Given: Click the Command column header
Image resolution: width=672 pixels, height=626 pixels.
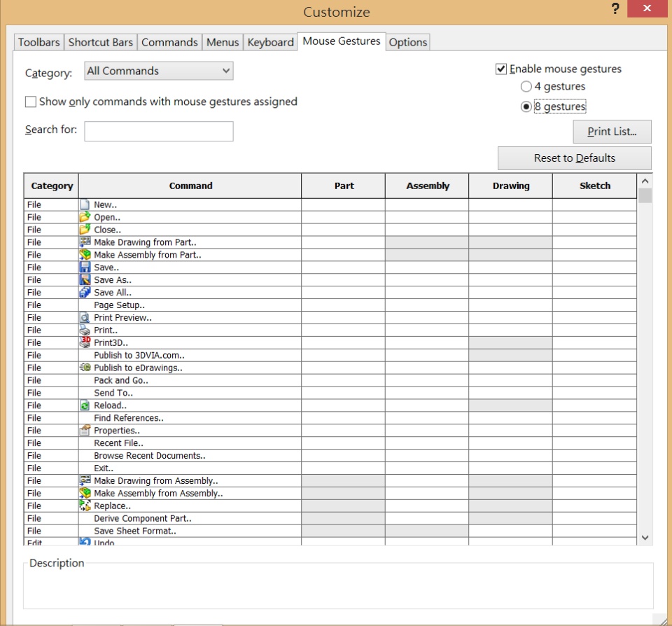Looking at the screenshot, I should tap(190, 186).
